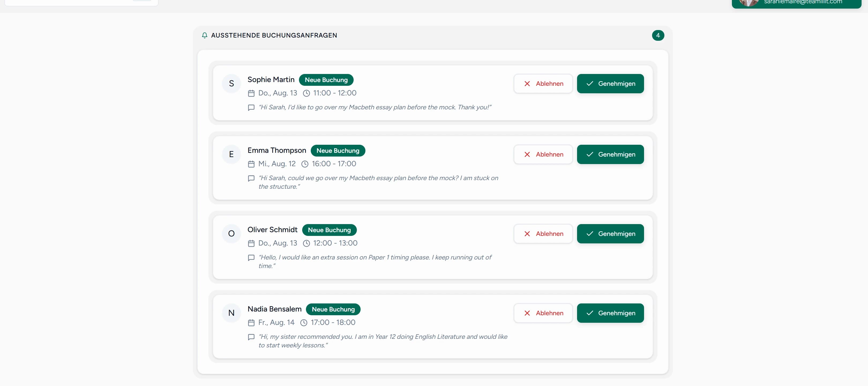Click Neue Buchung badge for Oliver Schmidt
868x386 pixels.
[329, 230]
